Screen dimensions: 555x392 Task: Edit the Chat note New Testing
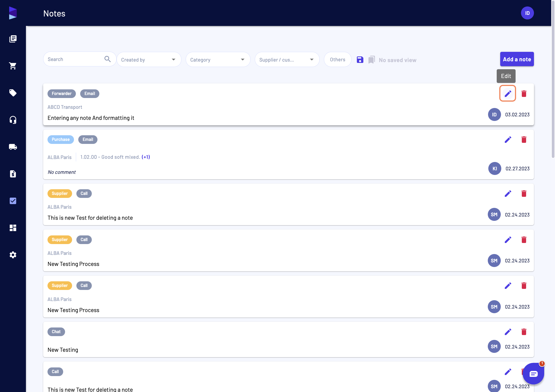point(508,332)
